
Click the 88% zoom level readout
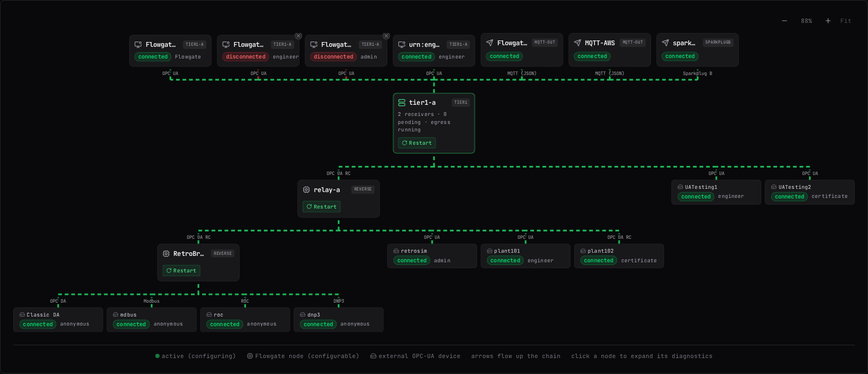[807, 21]
